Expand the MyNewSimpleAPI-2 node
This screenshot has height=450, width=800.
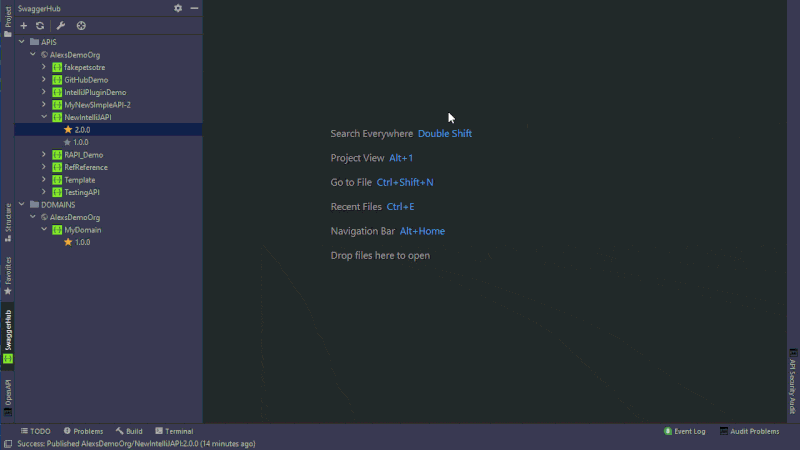[44, 104]
